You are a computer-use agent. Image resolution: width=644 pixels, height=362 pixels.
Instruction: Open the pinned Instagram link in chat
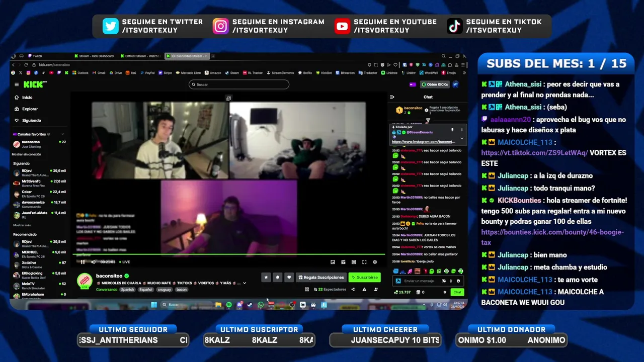click(x=423, y=142)
